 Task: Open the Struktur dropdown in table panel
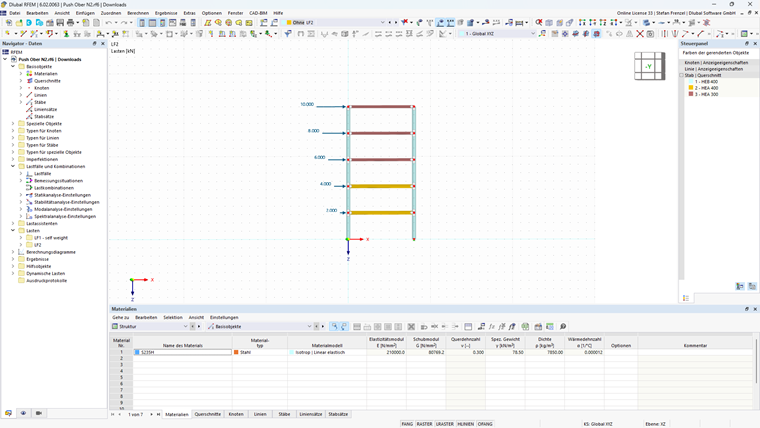tap(150, 327)
